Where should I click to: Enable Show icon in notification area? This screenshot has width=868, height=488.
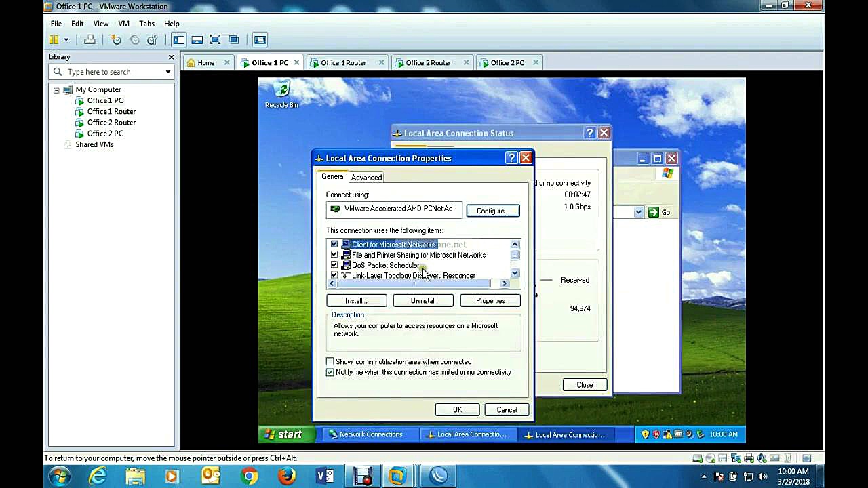pos(330,362)
